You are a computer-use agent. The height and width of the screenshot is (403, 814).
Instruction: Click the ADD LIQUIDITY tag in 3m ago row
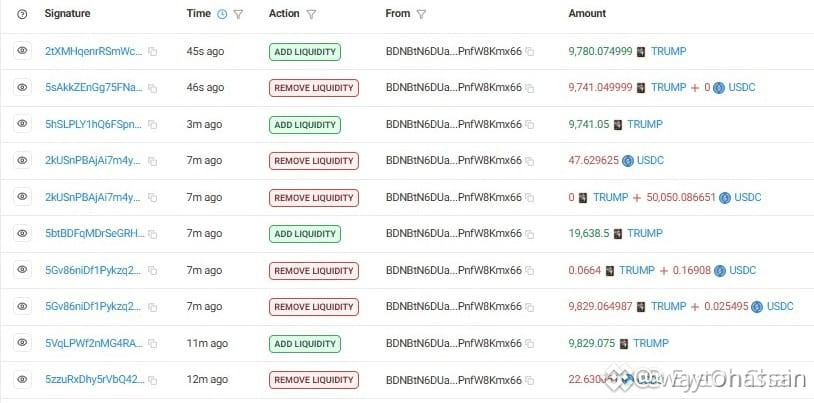pyautogui.click(x=305, y=125)
